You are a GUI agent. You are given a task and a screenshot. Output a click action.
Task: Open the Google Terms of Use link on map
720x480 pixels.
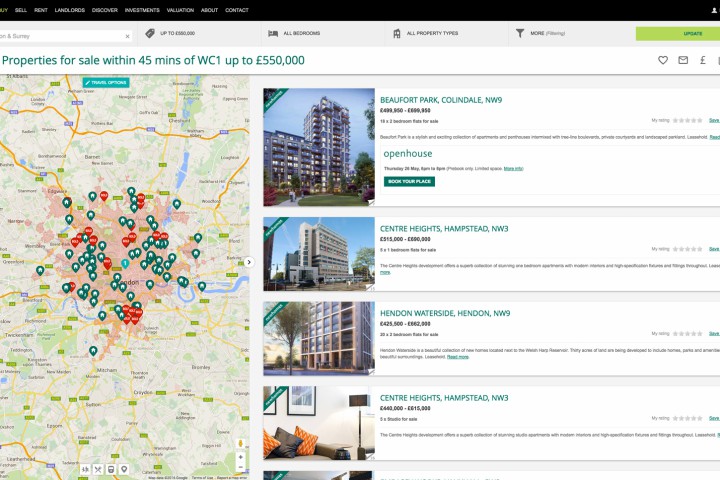click(x=202, y=478)
